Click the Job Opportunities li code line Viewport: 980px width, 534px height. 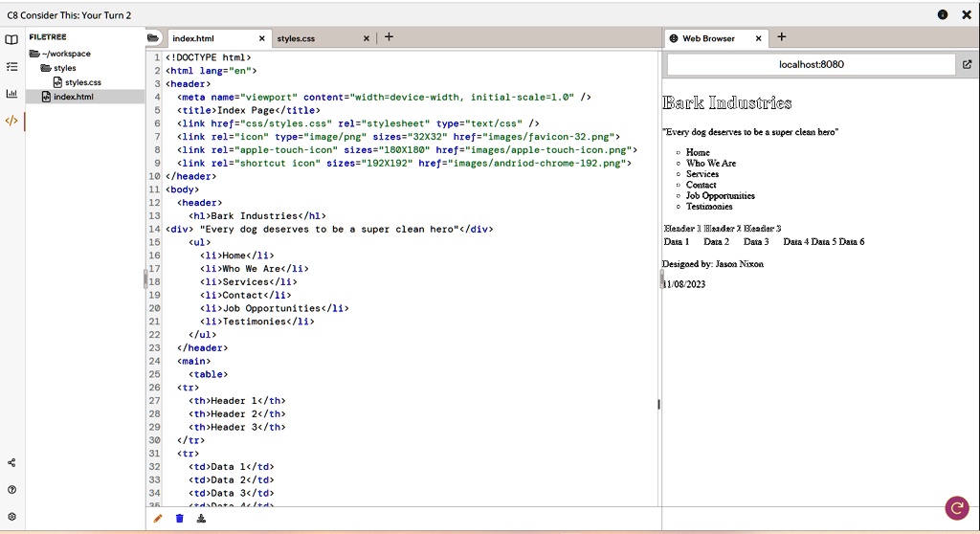click(x=275, y=308)
